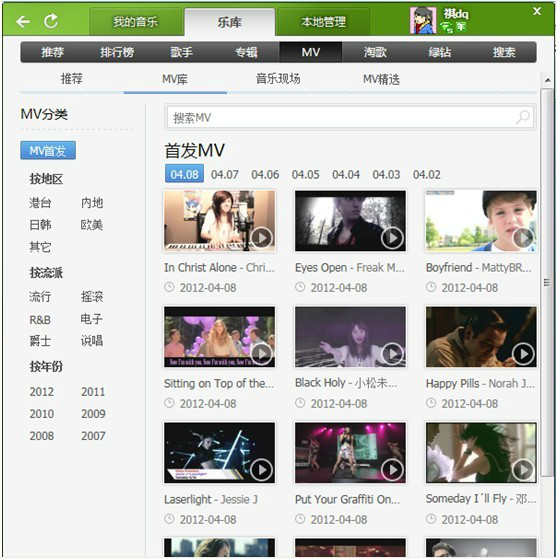
Task: Filter MVs by 欧美 region
Action: click(92, 225)
